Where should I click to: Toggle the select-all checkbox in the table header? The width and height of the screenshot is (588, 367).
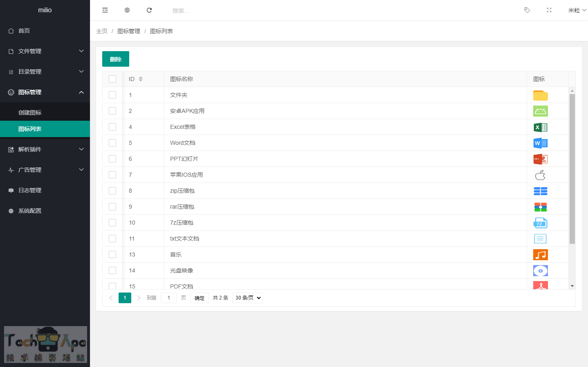coord(112,79)
